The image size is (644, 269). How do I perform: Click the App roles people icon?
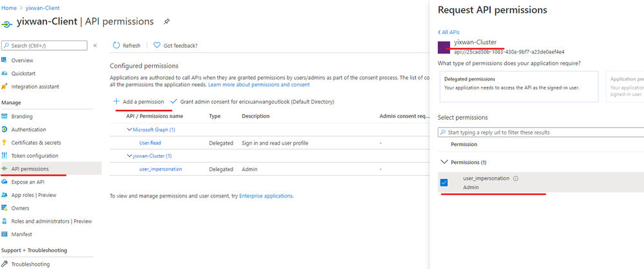tap(5, 195)
